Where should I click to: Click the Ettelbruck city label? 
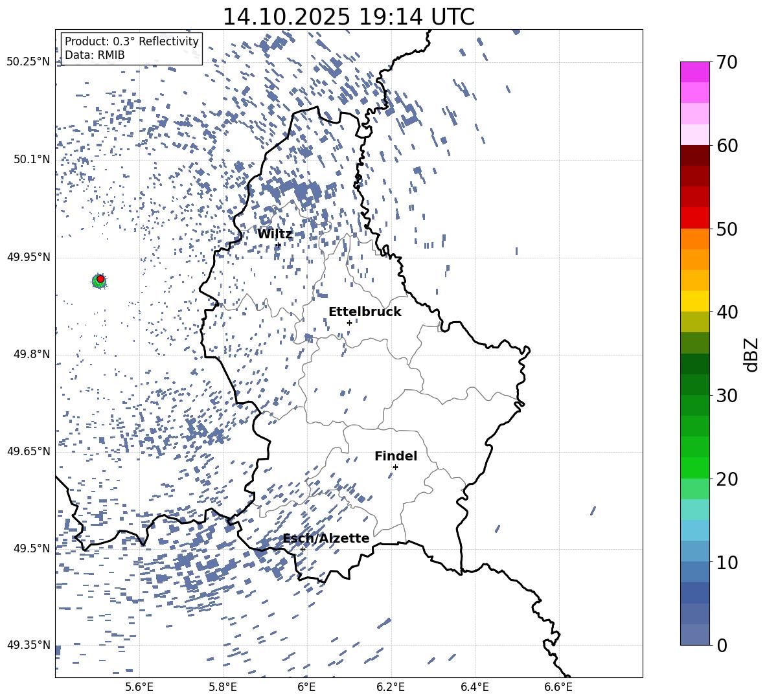365,312
